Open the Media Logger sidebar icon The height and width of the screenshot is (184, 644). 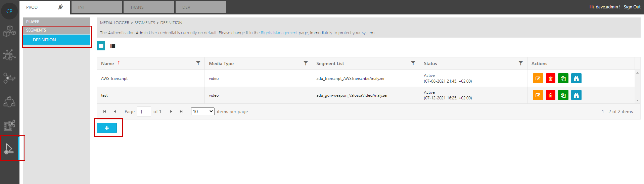click(x=9, y=148)
